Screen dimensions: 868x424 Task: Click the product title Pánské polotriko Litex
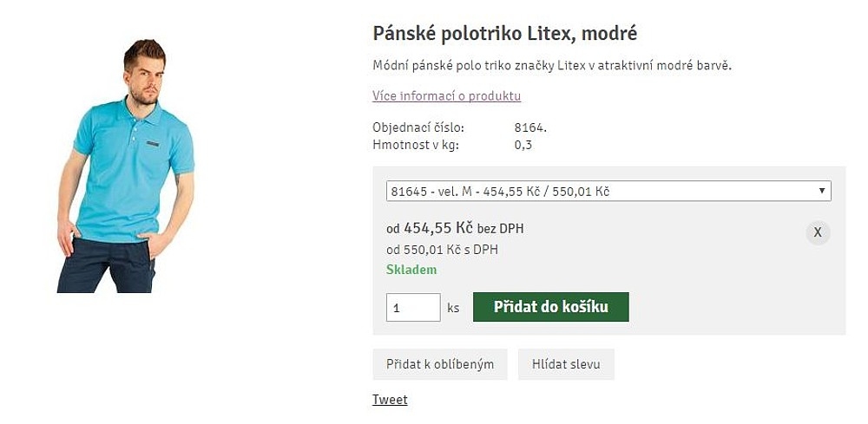(504, 34)
